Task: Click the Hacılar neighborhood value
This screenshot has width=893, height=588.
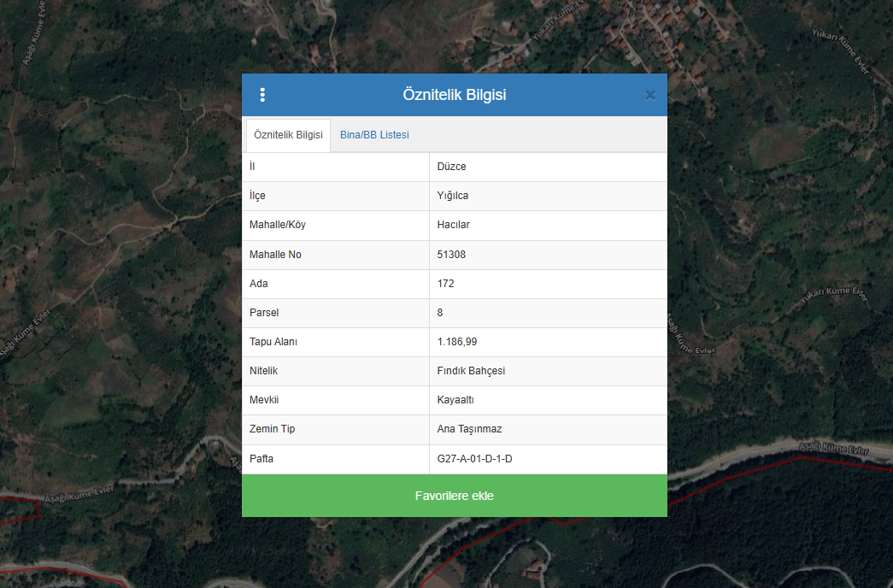Action: (454, 225)
